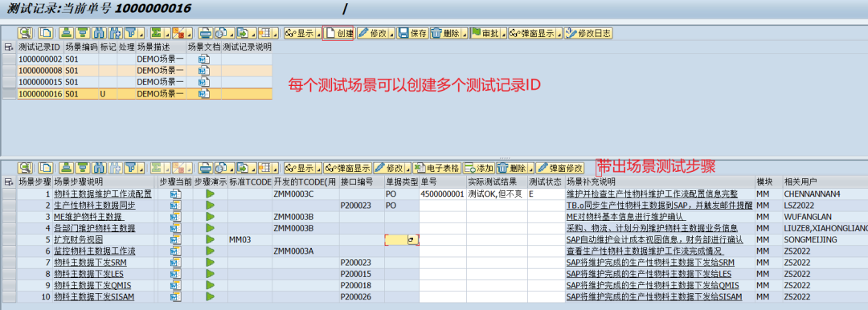Expand filter dropdown arrow in upper toolbar
Viewport: 868px width, 310px height.
click(x=142, y=34)
